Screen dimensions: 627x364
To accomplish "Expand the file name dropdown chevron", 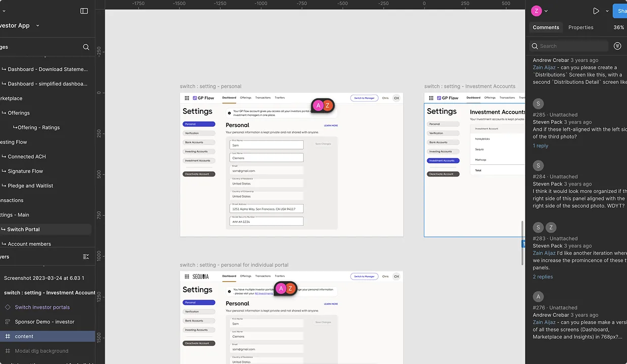I will [x=38, y=25].
